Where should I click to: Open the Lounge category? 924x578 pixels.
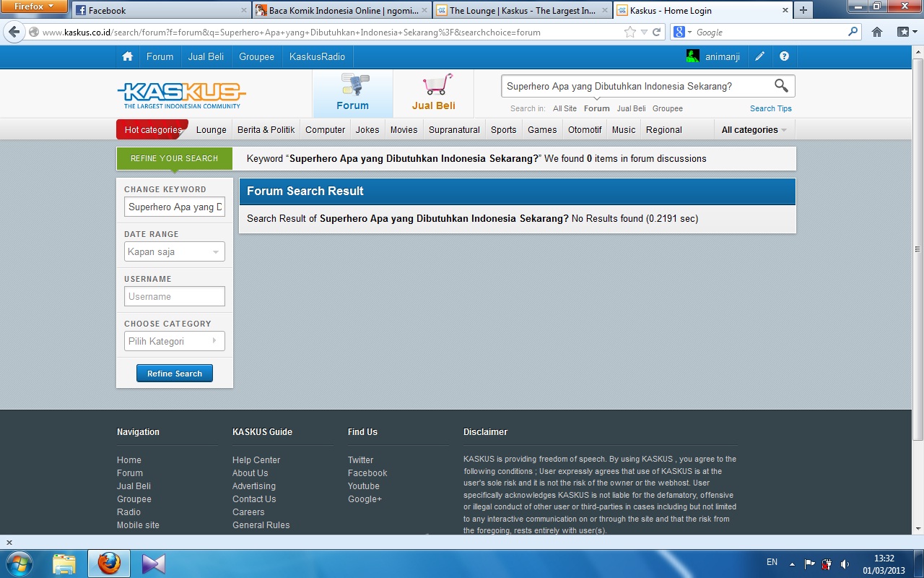tap(212, 130)
